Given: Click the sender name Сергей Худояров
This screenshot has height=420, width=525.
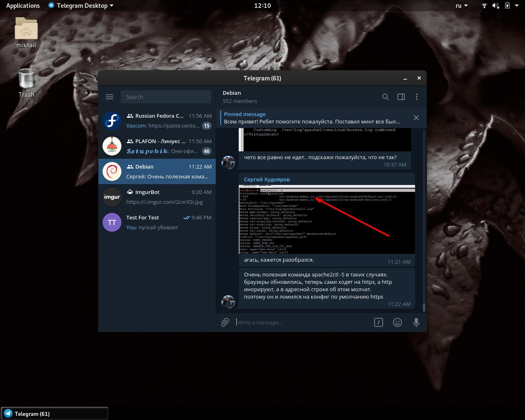Looking at the screenshot, I should point(267,179).
